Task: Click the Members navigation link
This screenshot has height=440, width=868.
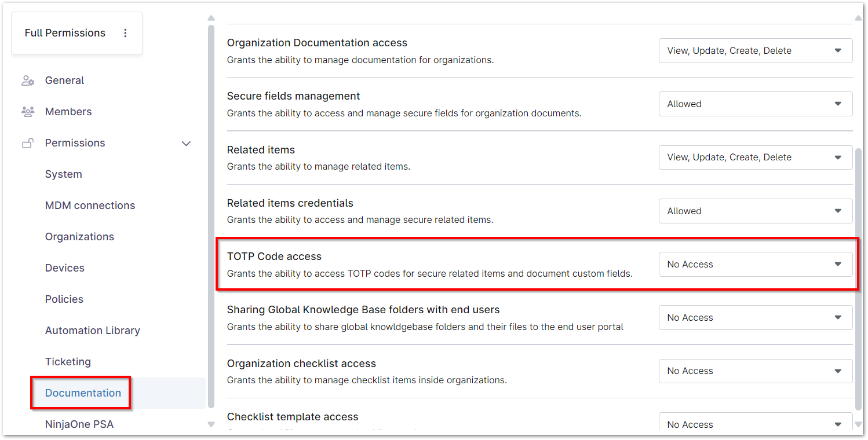Action: pyautogui.click(x=68, y=112)
